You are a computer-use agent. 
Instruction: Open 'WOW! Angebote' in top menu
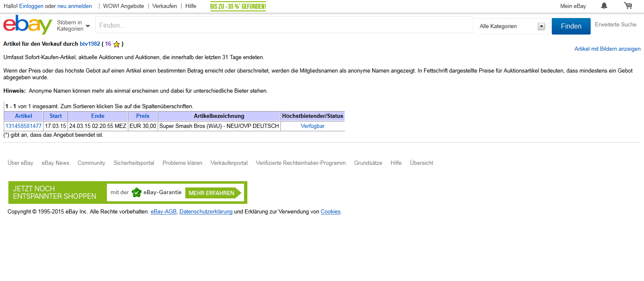pos(124,6)
